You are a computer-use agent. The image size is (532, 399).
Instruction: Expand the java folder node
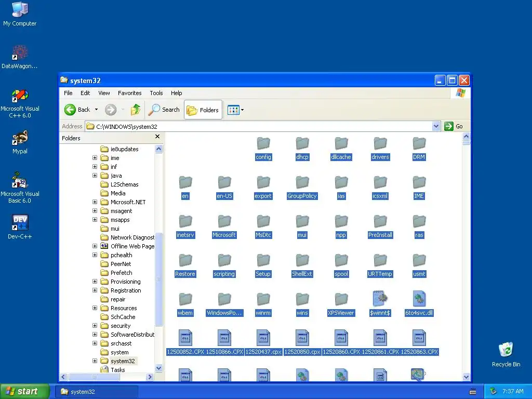pyautogui.click(x=95, y=176)
